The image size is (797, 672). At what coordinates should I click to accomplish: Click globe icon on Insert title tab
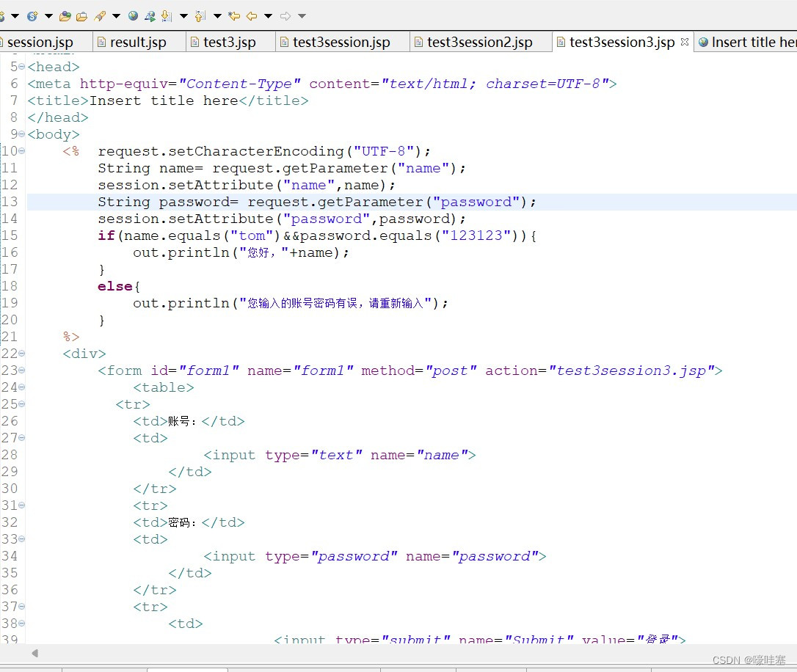click(704, 42)
